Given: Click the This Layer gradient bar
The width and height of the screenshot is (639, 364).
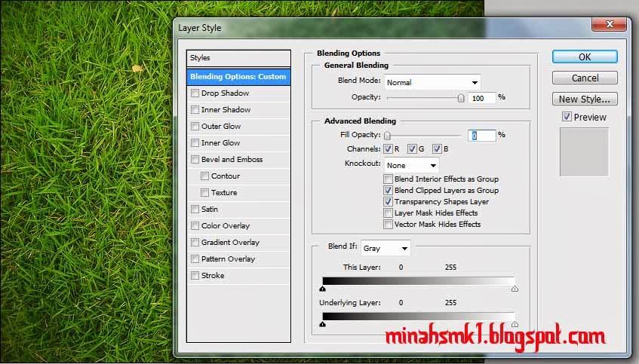Looking at the screenshot, I should pyautogui.click(x=419, y=280).
